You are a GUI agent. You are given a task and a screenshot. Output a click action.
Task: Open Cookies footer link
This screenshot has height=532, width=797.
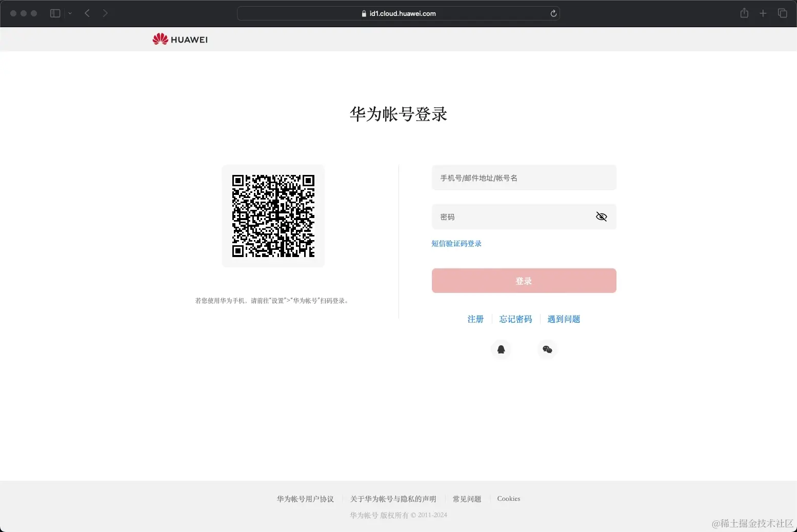(508, 499)
